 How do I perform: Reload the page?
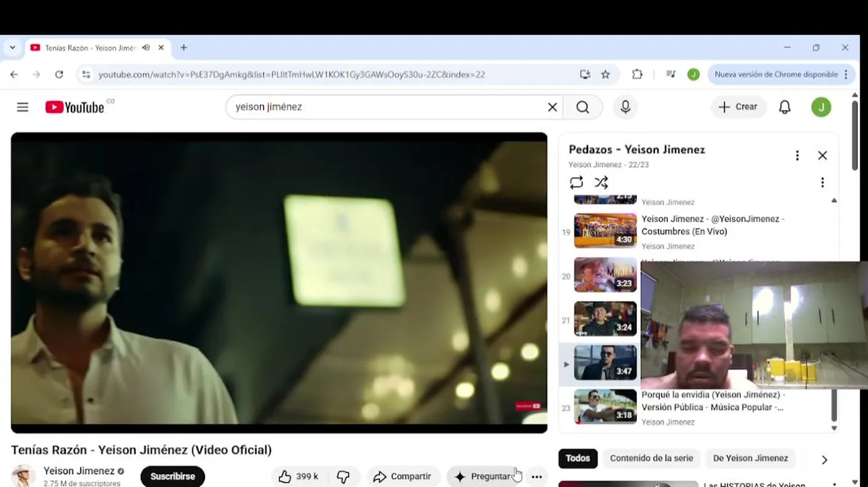(59, 74)
